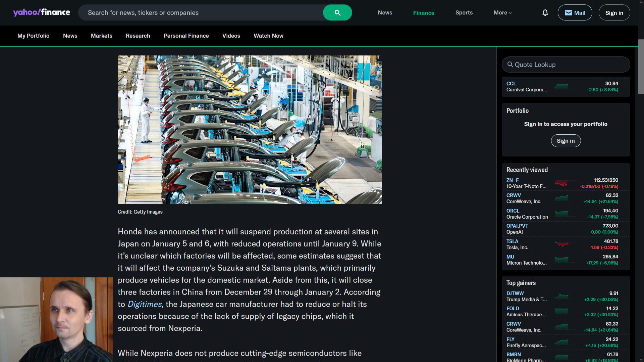The width and height of the screenshot is (644, 362).
Task: Click the Mail button
Action: click(x=575, y=12)
